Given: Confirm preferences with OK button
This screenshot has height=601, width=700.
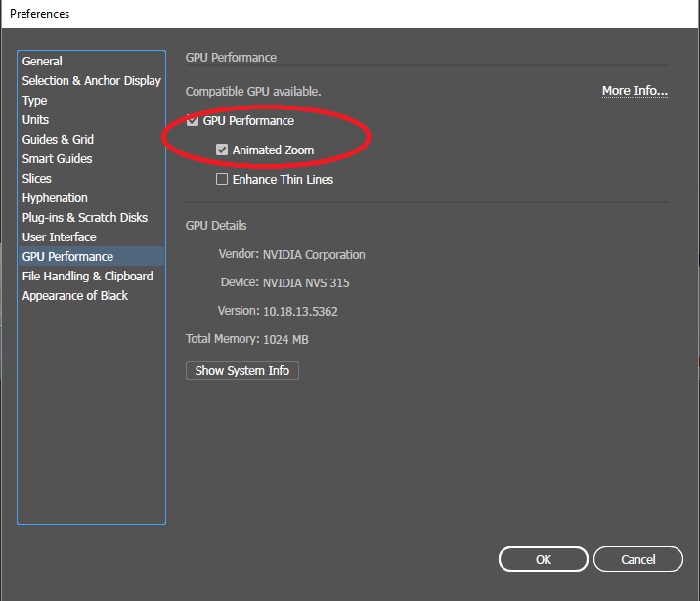Looking at the screenshot, I should pyautogui.click(x=544, y=559).
